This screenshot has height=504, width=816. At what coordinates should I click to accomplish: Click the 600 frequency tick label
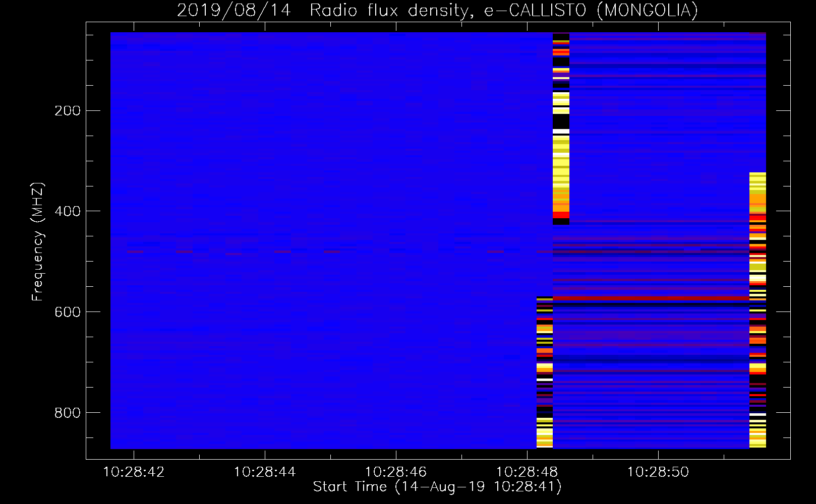68,312
